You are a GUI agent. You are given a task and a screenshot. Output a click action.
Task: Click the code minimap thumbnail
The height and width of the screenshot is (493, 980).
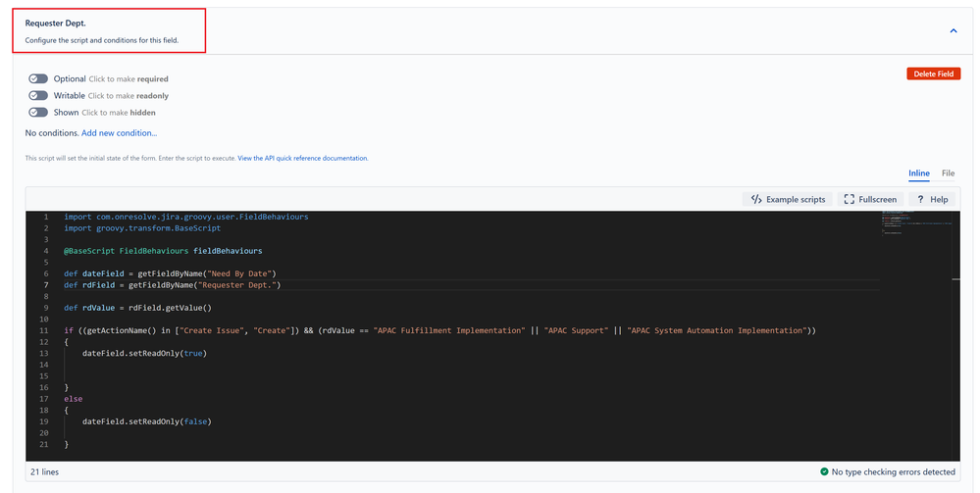click(x=915, y=222)
